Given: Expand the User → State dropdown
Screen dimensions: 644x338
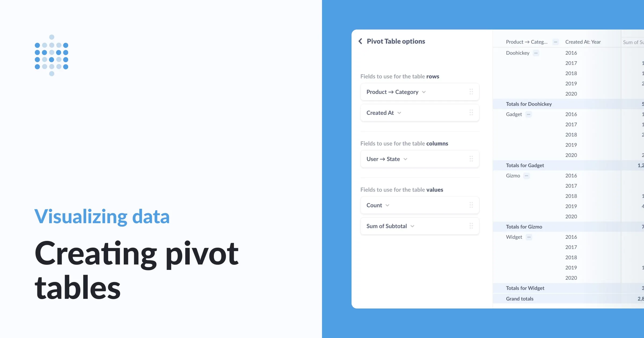Looking at the screenshot, I should click(x=405, y=158).
